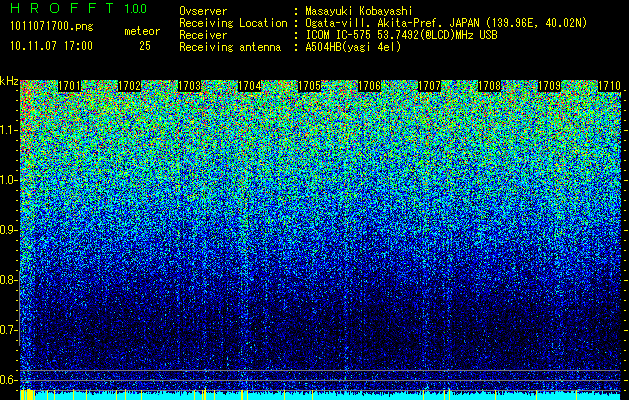Click the kHz axis unit label
629x400 pixels.
coord(9,81)
